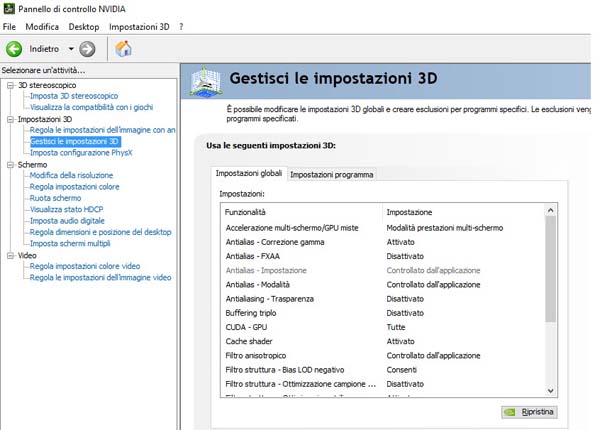
Task: Select the Buffering triplo setting row
Action: click(x=383, y=313)
